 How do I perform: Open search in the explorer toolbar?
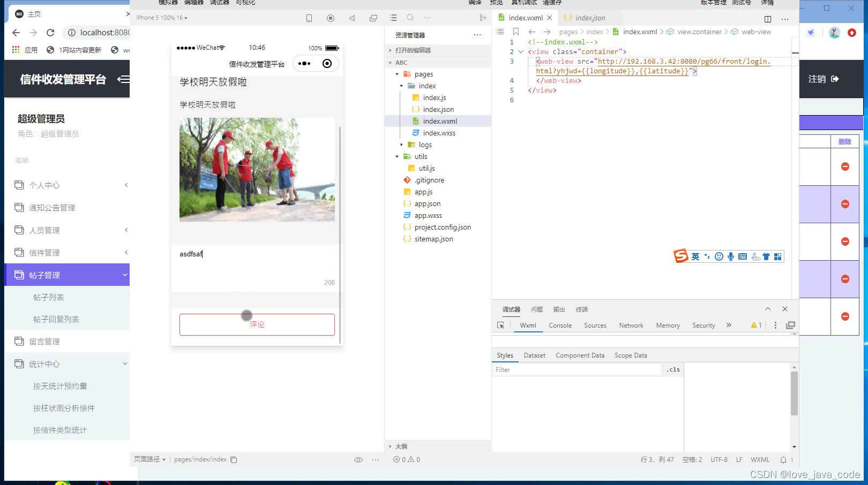[x=410, y=18]
